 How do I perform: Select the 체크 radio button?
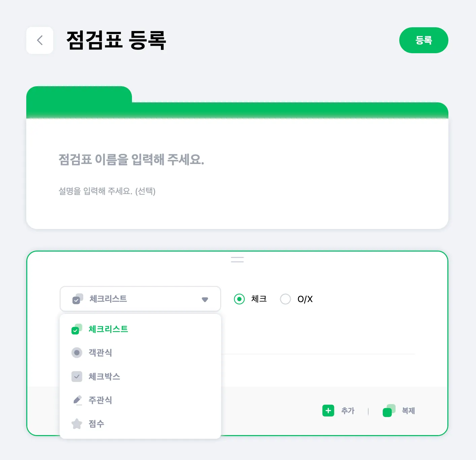pyautogui.click(x=239, y=299)
